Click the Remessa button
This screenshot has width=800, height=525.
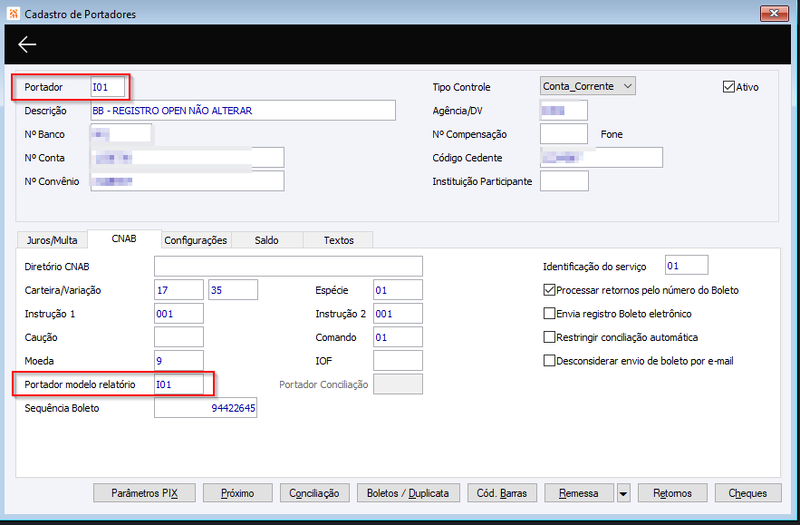pyautogui.click(x=579, y=493)
